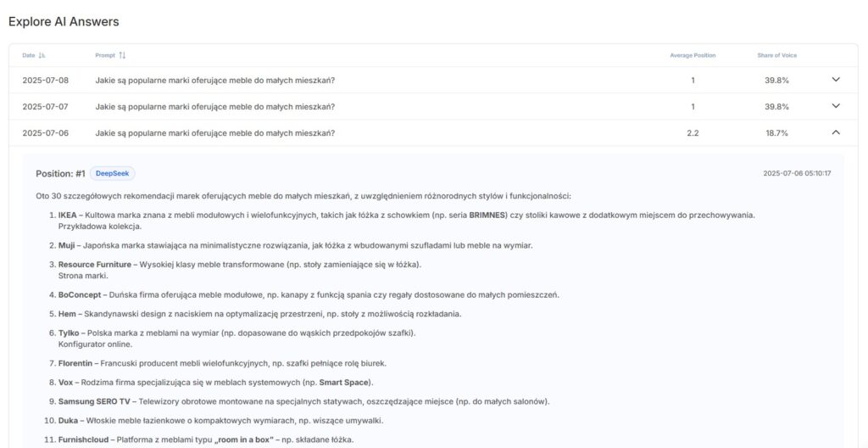Click the Florentin brand name

75,363
